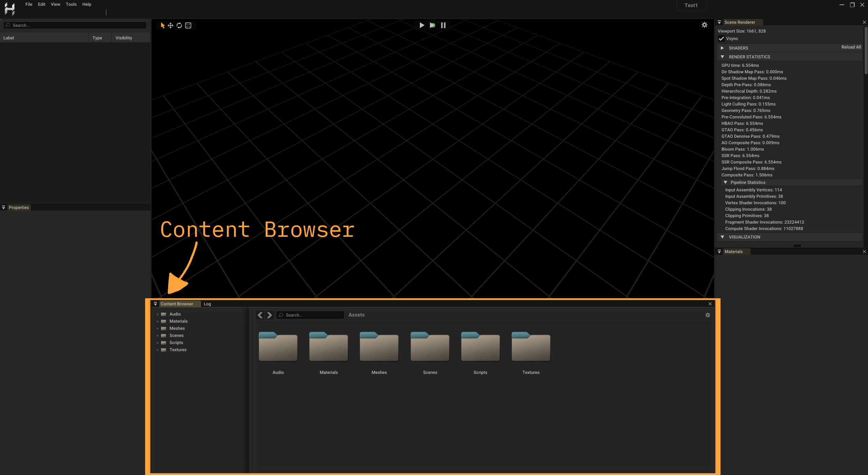Viewport: 868px width, 475px height.
Task: Select the Scale tool in viewport toolbar
Action: point(188,25)
